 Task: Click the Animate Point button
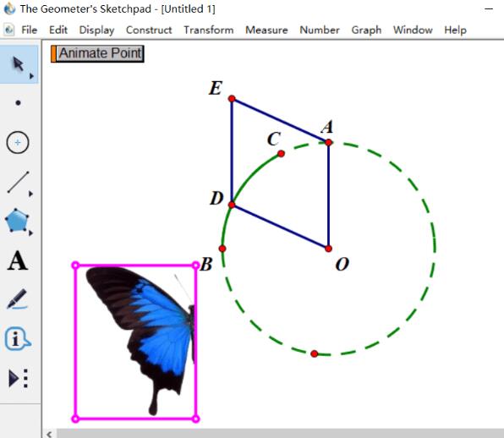[97, 53]
